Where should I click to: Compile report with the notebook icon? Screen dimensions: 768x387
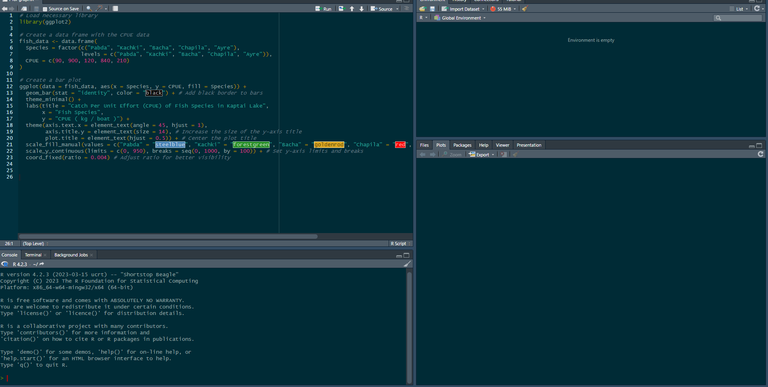coord(115,9)
